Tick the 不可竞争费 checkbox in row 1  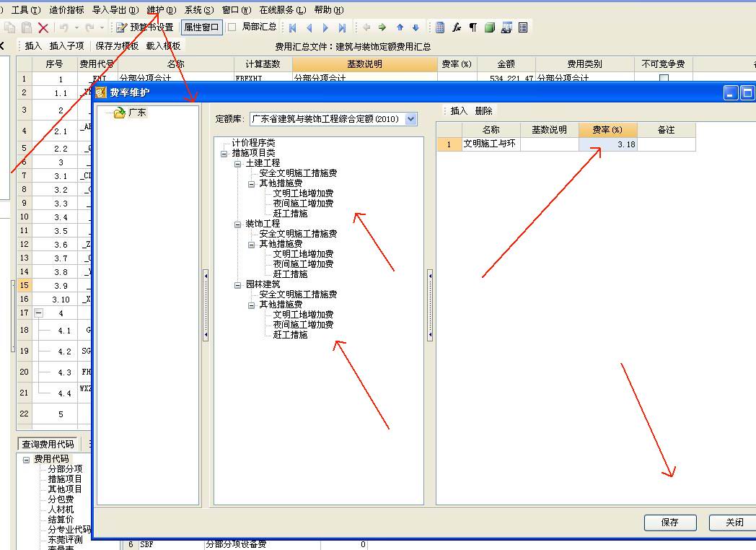coord(664,78)
